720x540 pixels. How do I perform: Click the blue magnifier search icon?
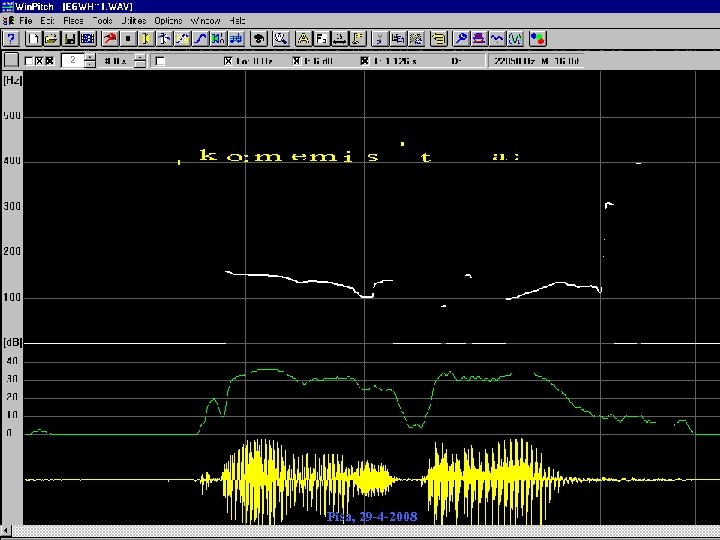(x=461, y=39)
